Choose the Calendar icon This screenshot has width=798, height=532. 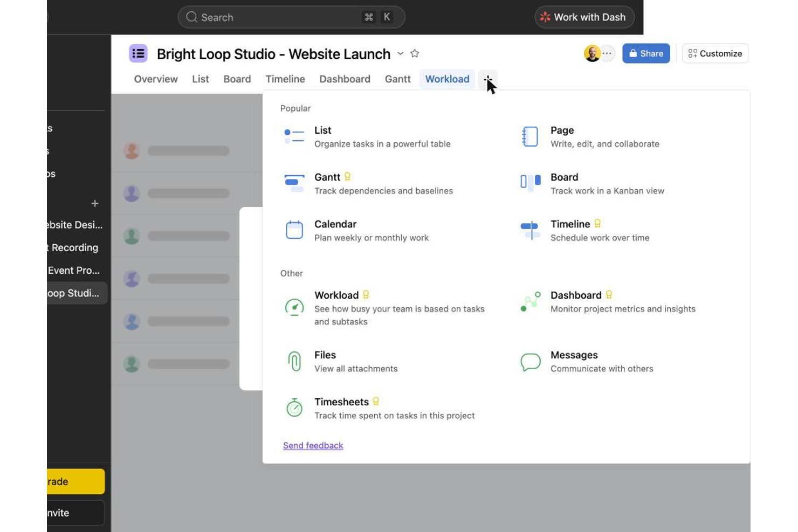coord(294,230)
